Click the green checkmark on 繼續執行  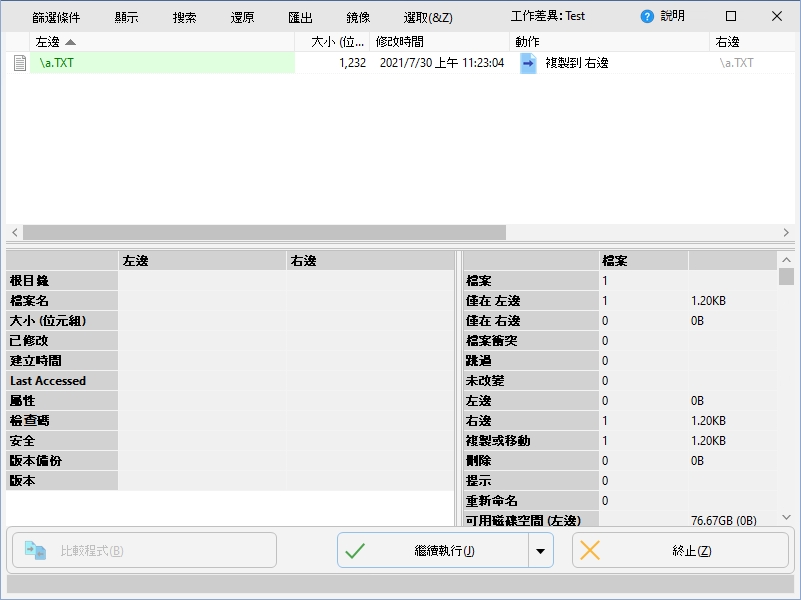[355, 551]
